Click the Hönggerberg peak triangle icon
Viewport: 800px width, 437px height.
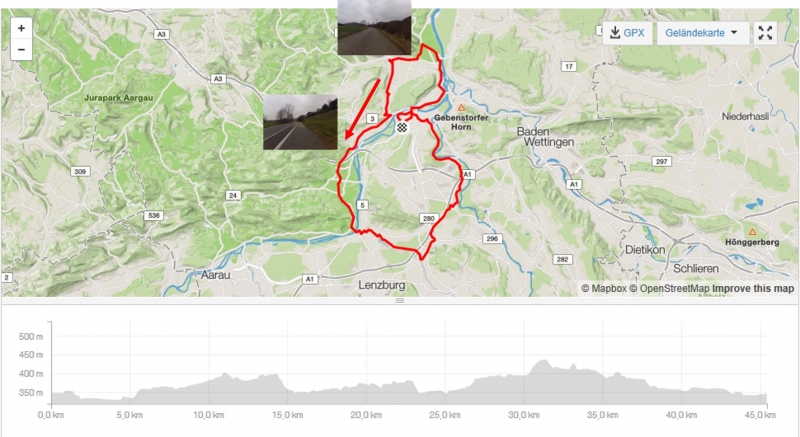tap(752, 232)
